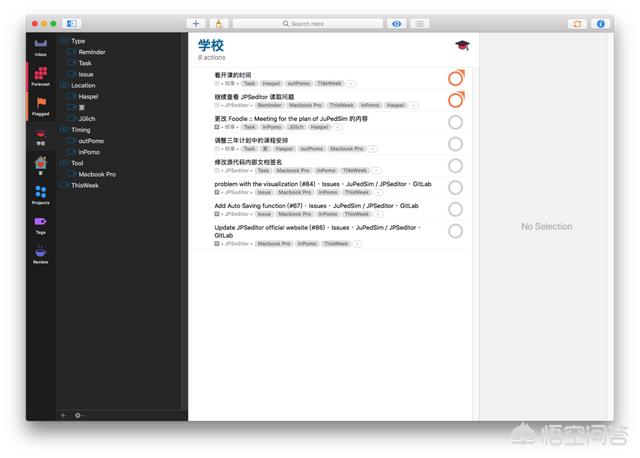640x458 pixels.
Task: Complete the 继续查看 JPSeditor action circle
Action: coord(456,100)
